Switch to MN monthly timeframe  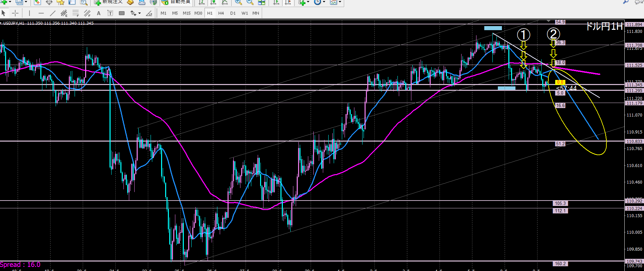pos(256,13)
